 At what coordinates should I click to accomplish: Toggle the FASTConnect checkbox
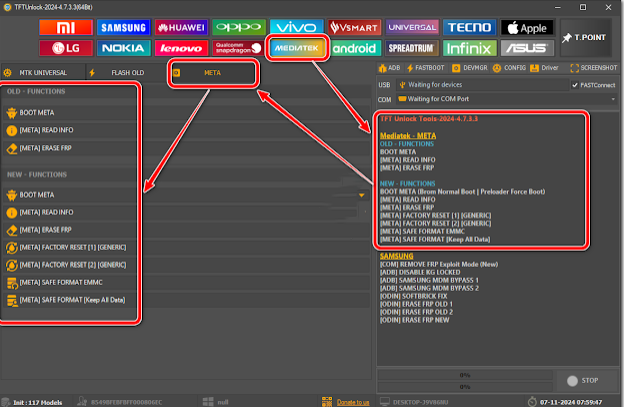click(x=575, y=85)
